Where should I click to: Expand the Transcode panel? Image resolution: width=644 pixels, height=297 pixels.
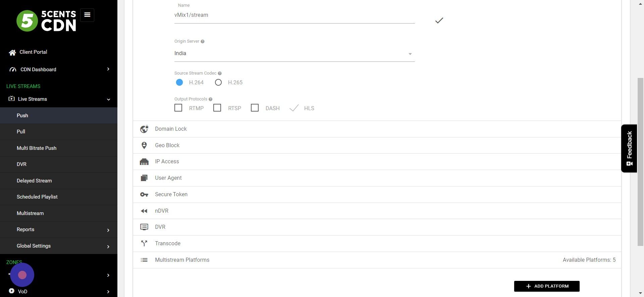click(377, 244)
